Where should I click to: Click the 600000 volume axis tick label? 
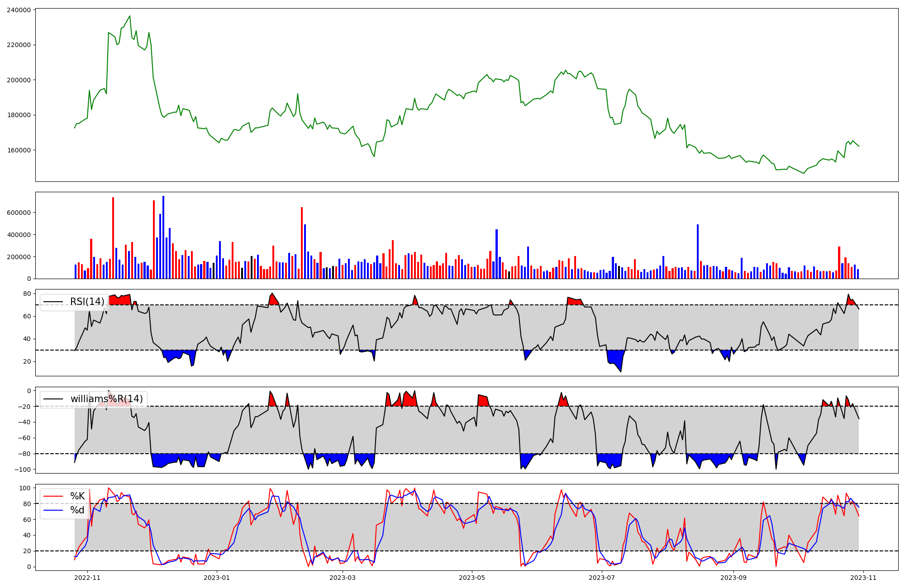pos(19,213)
